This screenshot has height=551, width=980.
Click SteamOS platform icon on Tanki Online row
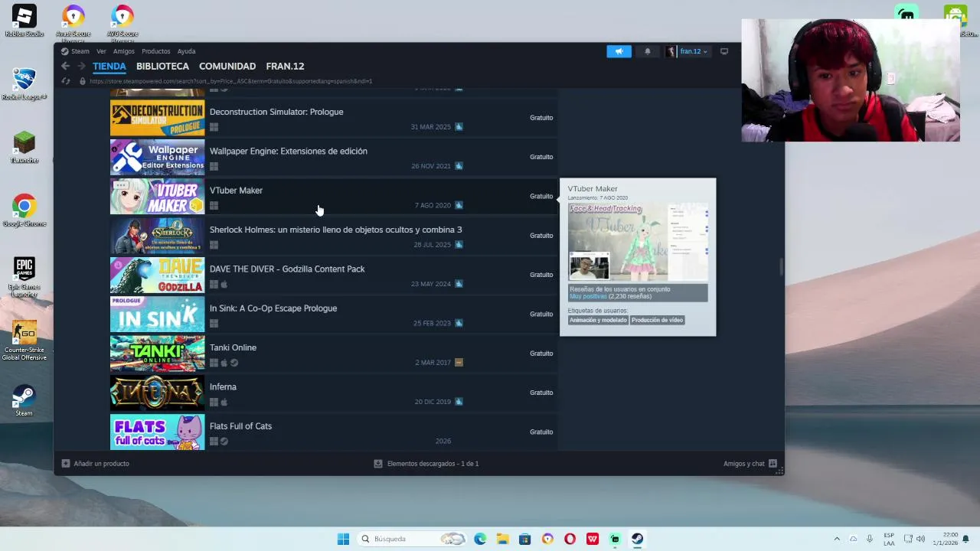234,363
